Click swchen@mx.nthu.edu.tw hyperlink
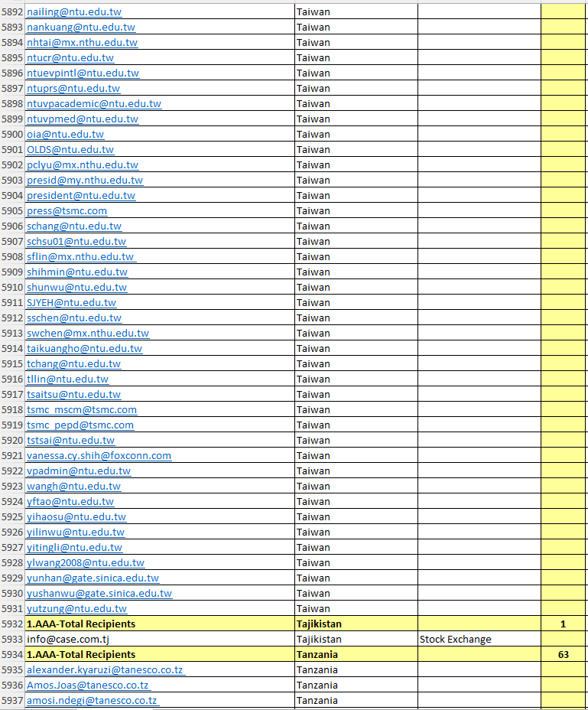This screenshot has height=710, width=588. pos(88,334)
